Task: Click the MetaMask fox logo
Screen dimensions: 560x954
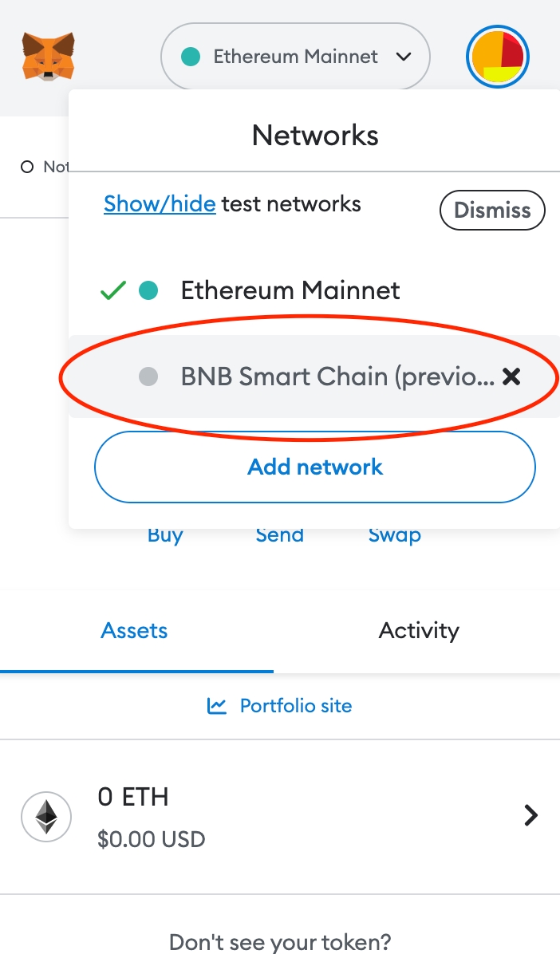Action: [x=49, y=56]
